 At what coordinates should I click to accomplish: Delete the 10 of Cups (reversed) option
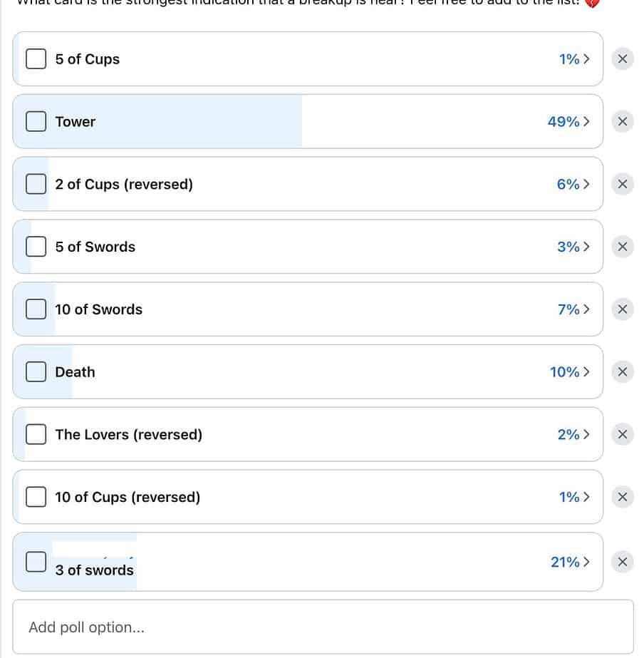(622, 497)
